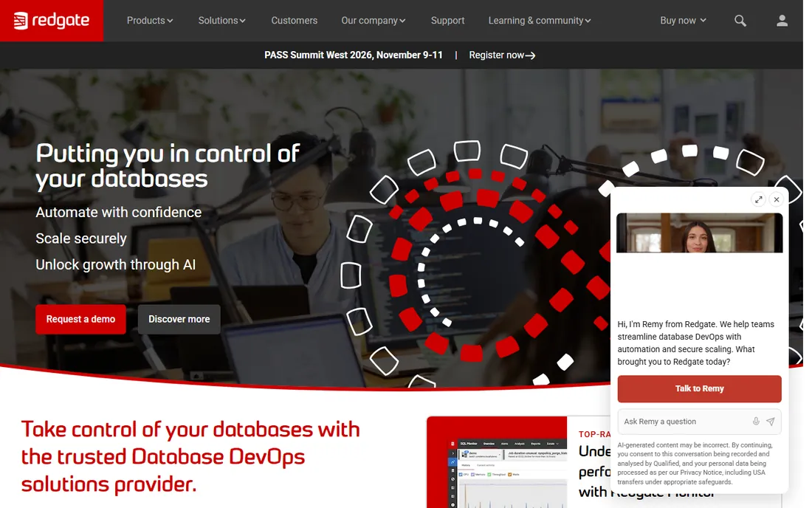Click the Register now link
The height and width of the screenshot is (508, 812).
coord(502,55)
